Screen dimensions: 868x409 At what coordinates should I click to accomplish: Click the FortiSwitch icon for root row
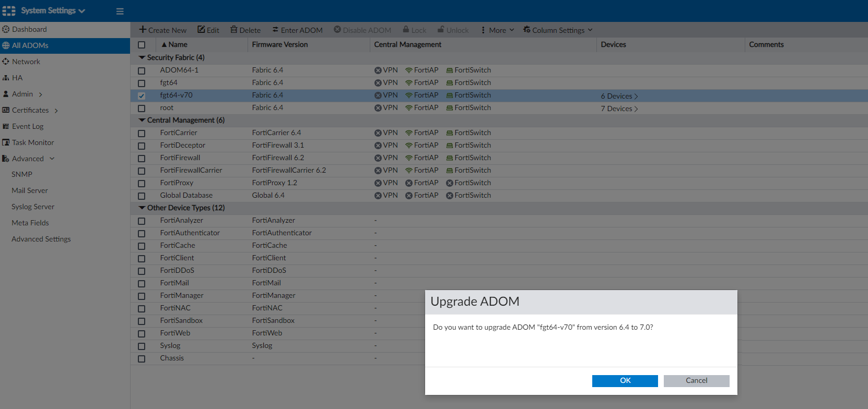point(450,108)
